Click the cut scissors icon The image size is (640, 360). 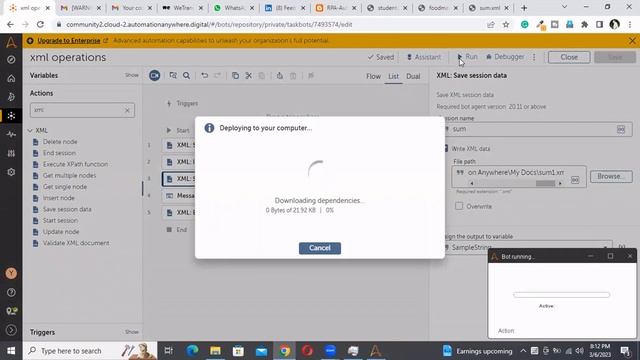click(249, 76)
